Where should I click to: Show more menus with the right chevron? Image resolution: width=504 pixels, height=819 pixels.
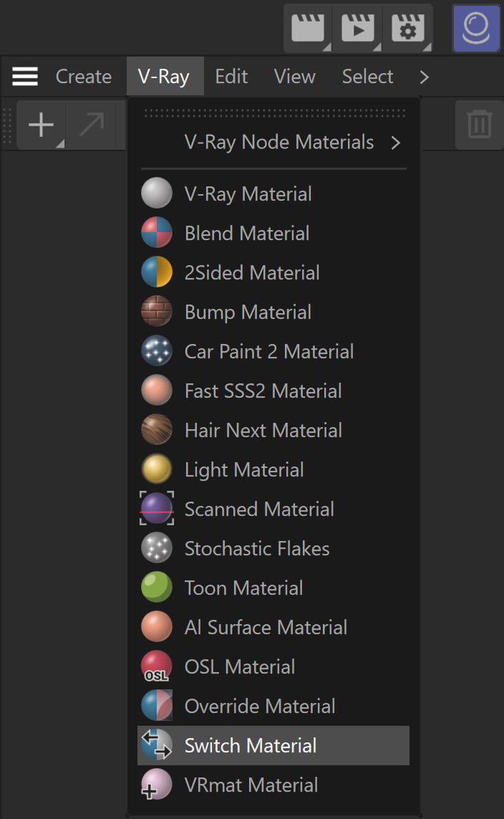click(x=424, y=77)
